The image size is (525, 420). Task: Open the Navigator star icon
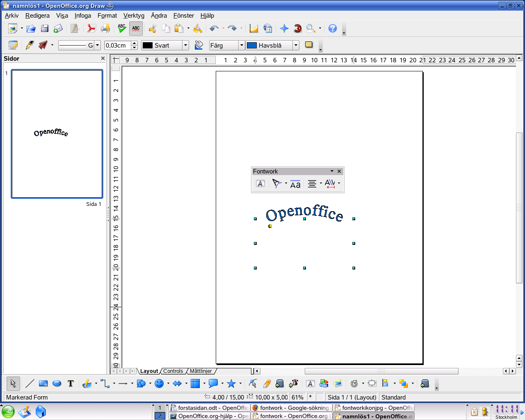[x=284, y=28]
